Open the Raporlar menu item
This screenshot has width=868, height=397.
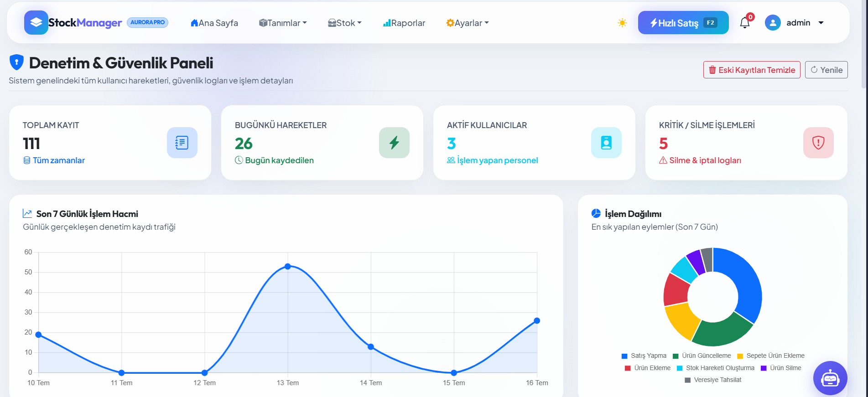pyautogui.click(x=404, y=23)
